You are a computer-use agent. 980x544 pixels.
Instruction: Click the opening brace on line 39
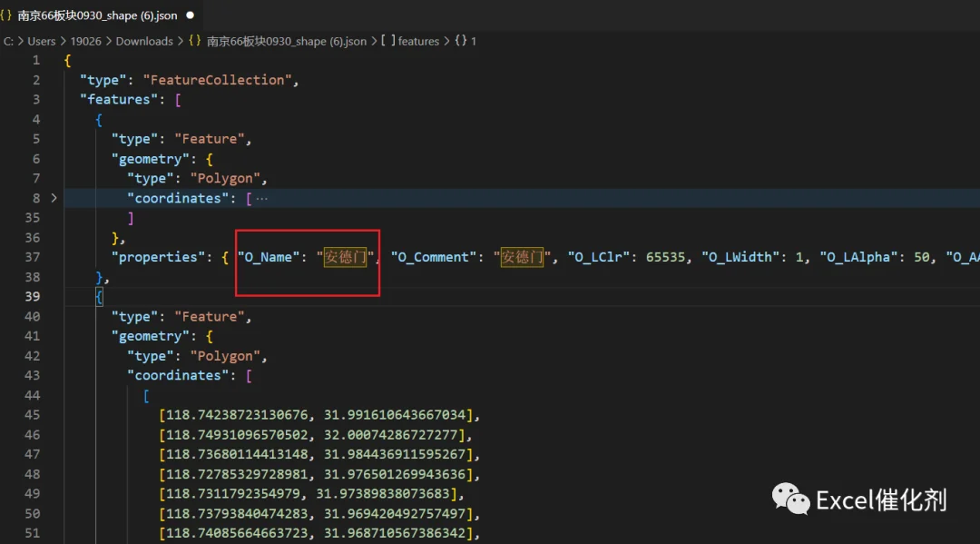[x=99, y=296]
